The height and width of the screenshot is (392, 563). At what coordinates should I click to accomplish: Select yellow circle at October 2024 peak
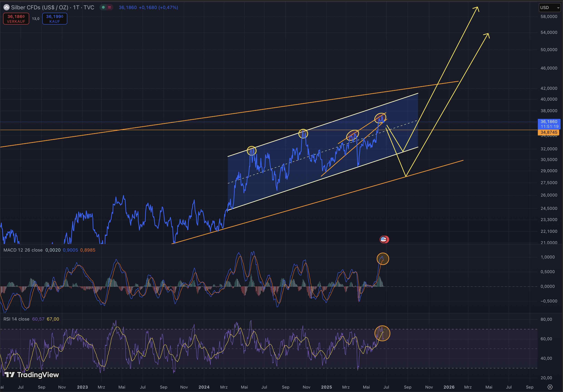tap(303, 134)
